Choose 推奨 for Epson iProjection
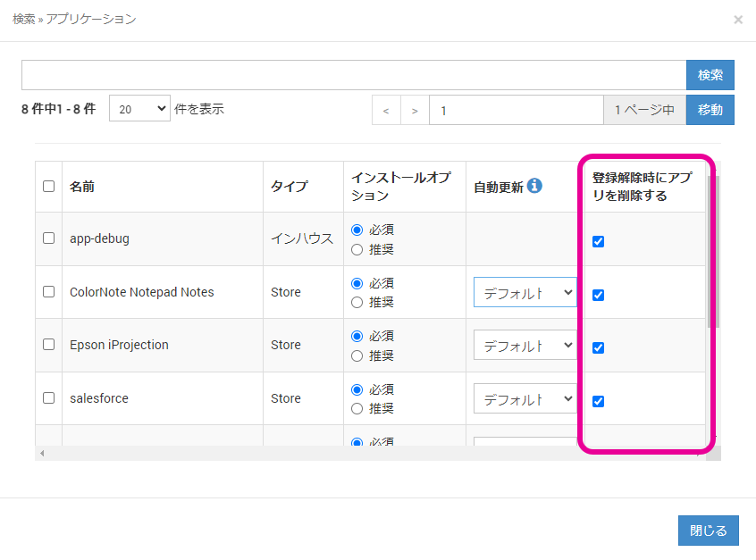The width and height of the screenshot is (756, 560). coord(357,356)
